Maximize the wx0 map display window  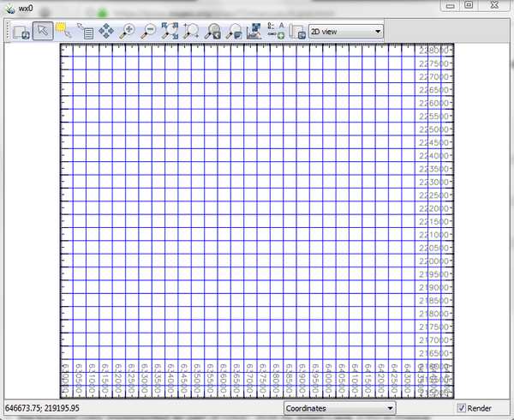click(469, 5)
